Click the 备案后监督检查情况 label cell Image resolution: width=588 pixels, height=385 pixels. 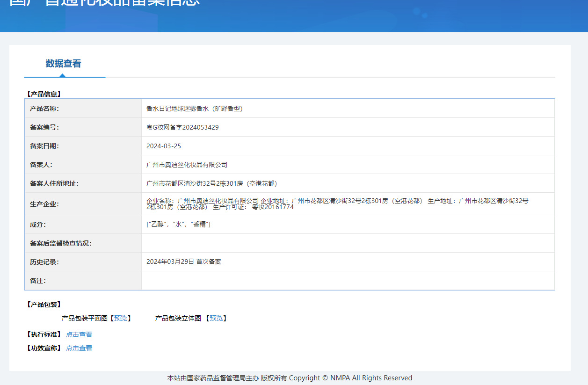[x=83, y=243]
